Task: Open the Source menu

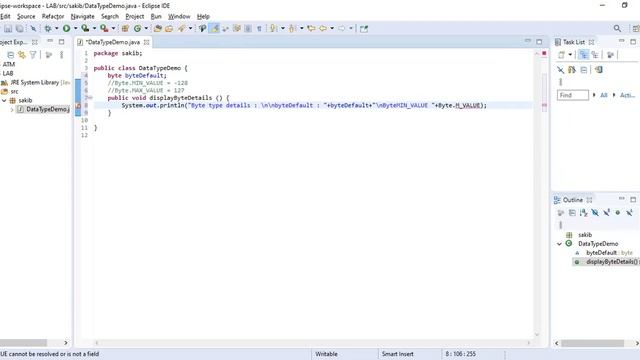Action: click(26, 16)
